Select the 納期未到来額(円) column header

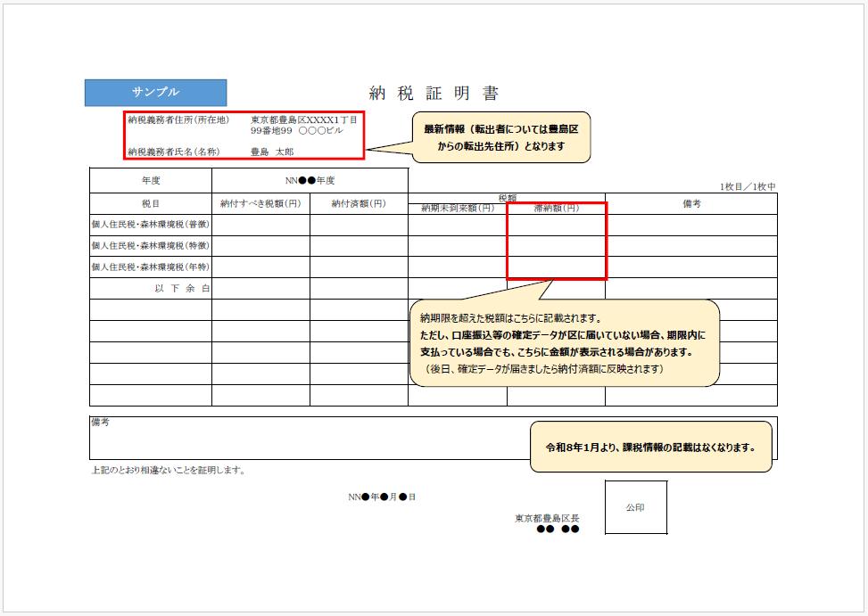(x=458, y=209)
